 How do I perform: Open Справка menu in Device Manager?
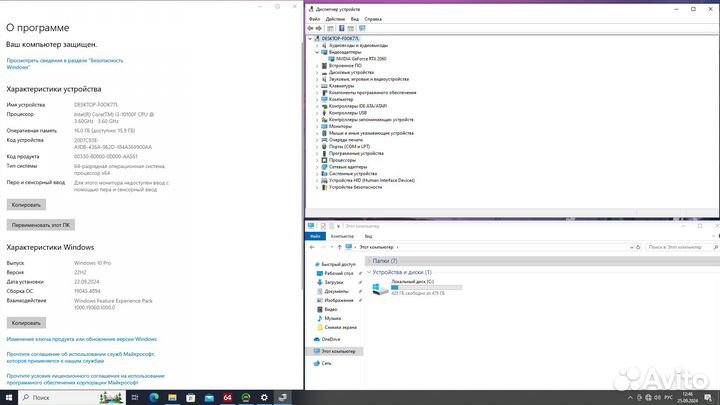[x=373, y=19]
